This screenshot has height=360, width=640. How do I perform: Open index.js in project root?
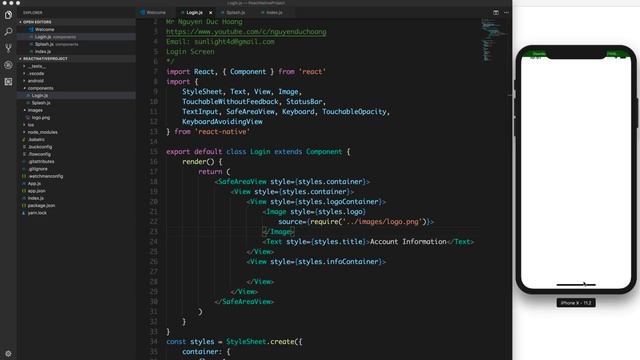click(x=36, y=198)
